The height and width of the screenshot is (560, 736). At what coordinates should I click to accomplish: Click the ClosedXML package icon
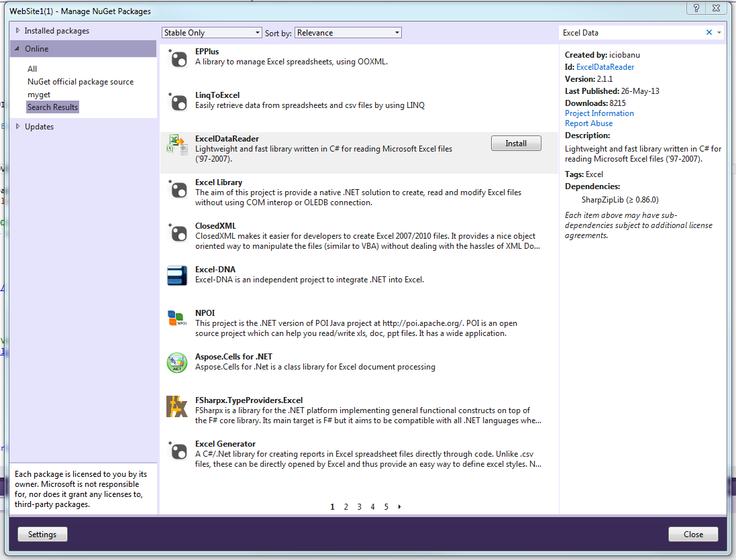click(x=178, y=233)
